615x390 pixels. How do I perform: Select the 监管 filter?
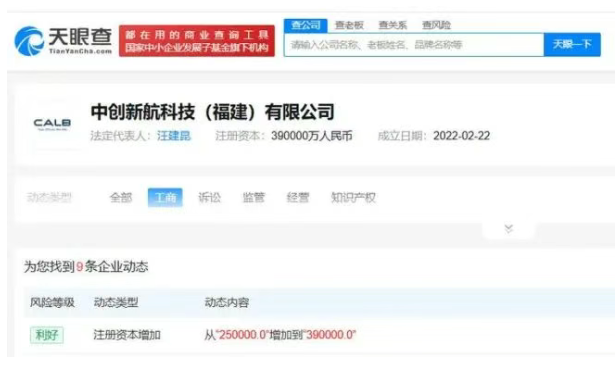pyautogui.click(x=254, y=197)
